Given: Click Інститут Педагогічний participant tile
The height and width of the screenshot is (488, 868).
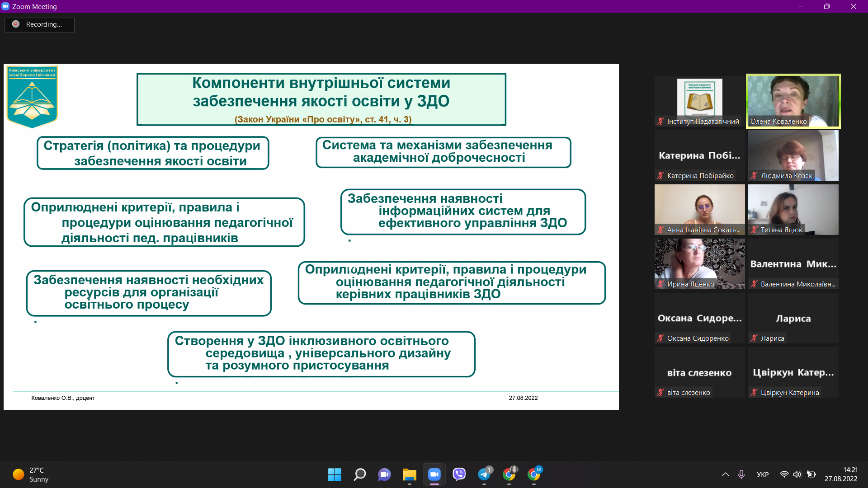Looking at the screenshot, I should click(x=699, y=101).
